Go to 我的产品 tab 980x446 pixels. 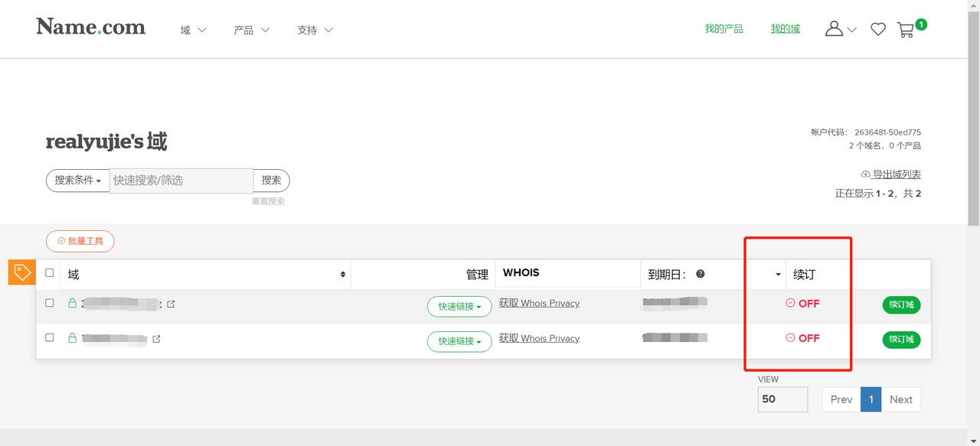(x=724, y=29)
